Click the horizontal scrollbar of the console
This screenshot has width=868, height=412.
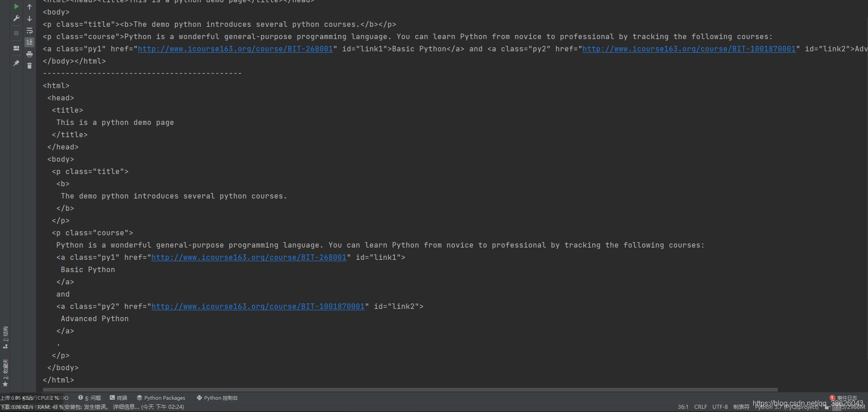point(410,390)
